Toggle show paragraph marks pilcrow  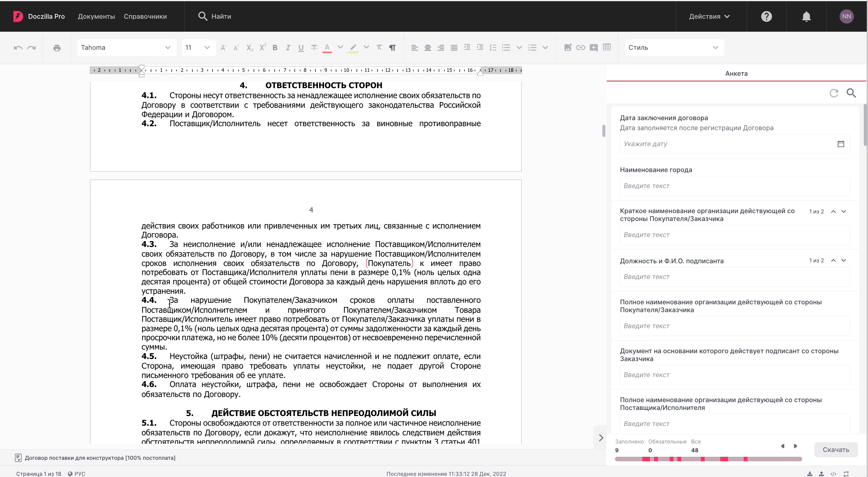(x=392, y=48)
